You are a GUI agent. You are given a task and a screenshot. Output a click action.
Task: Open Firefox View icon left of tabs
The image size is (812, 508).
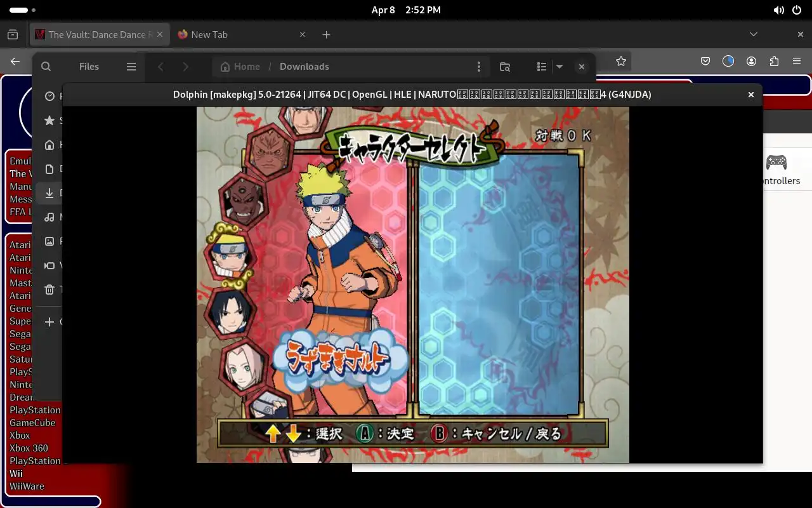coord(13,34)
